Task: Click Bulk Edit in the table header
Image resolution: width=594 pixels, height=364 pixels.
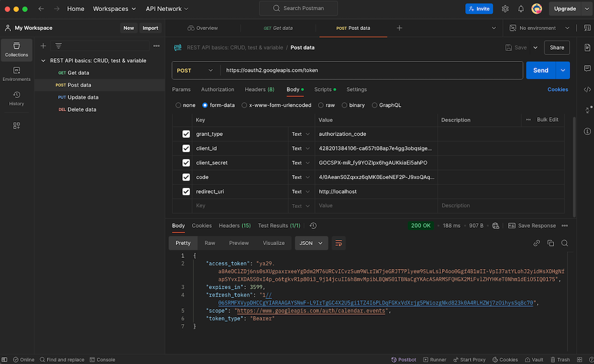Action: pos(548,119)
